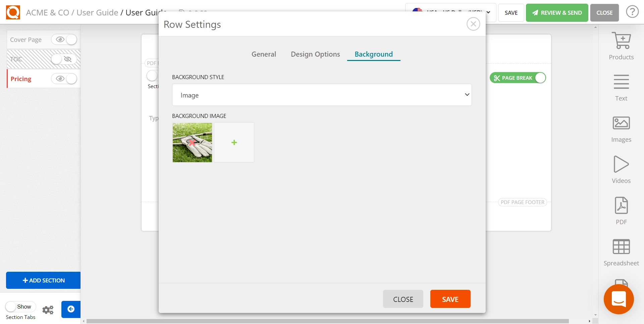Open the Videos panel
The image size is (644, 324).
click(x=621, y=168)
